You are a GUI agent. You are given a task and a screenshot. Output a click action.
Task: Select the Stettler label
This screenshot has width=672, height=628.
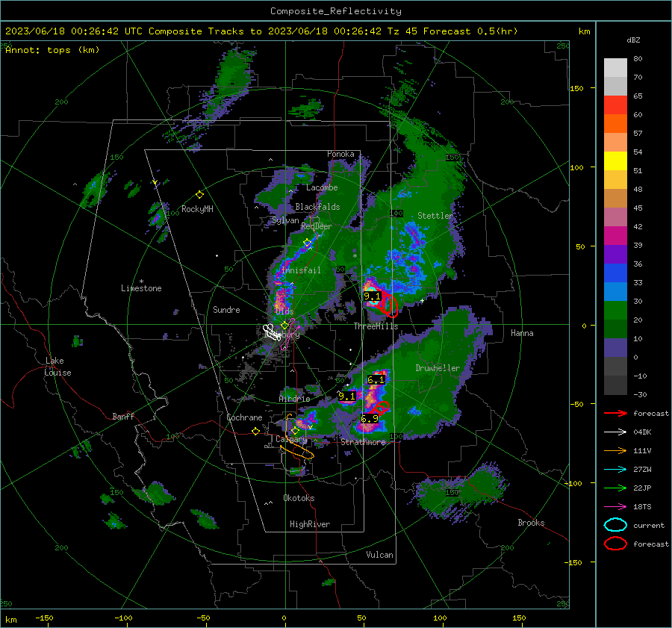click(x=435, y=216)
